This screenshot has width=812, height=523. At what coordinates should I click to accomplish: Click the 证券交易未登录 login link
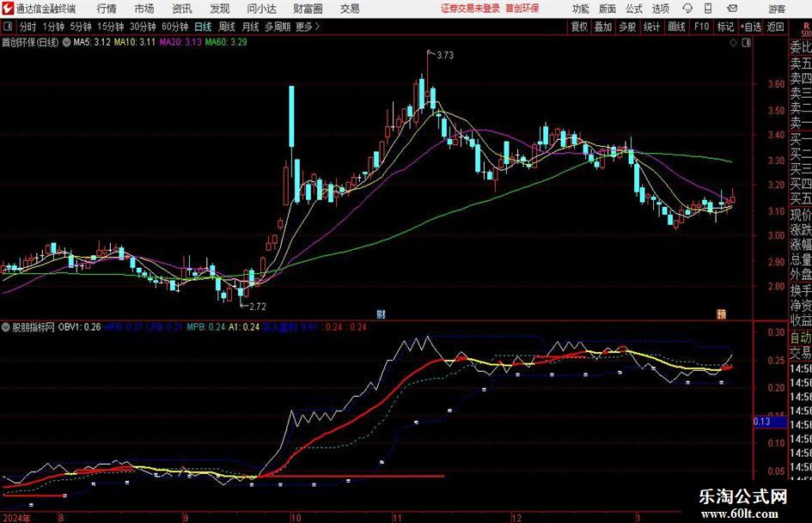tap(470, 9)
